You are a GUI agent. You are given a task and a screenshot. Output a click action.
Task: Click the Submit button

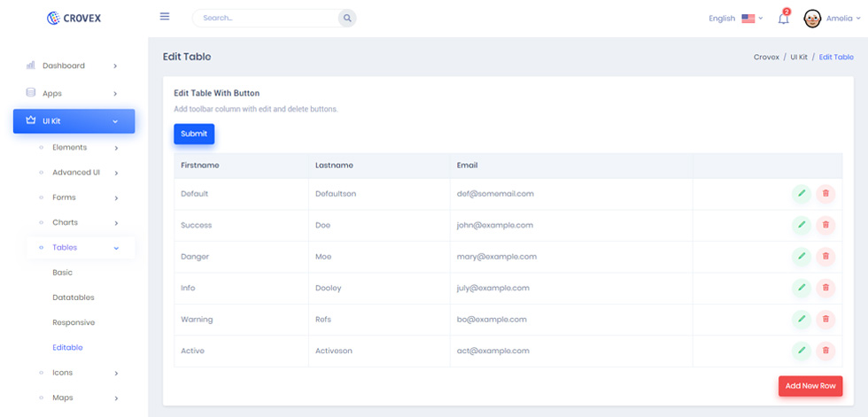click(x=194, y=134)
